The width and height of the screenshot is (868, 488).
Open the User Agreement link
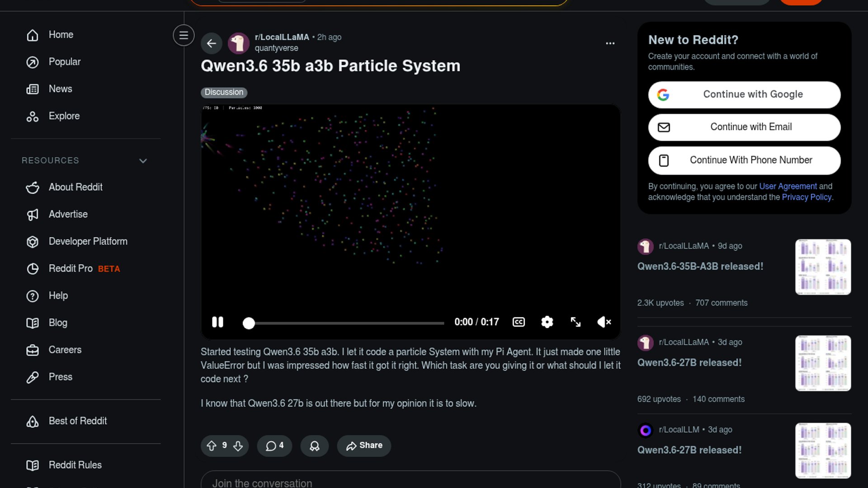tap(788, 186)
